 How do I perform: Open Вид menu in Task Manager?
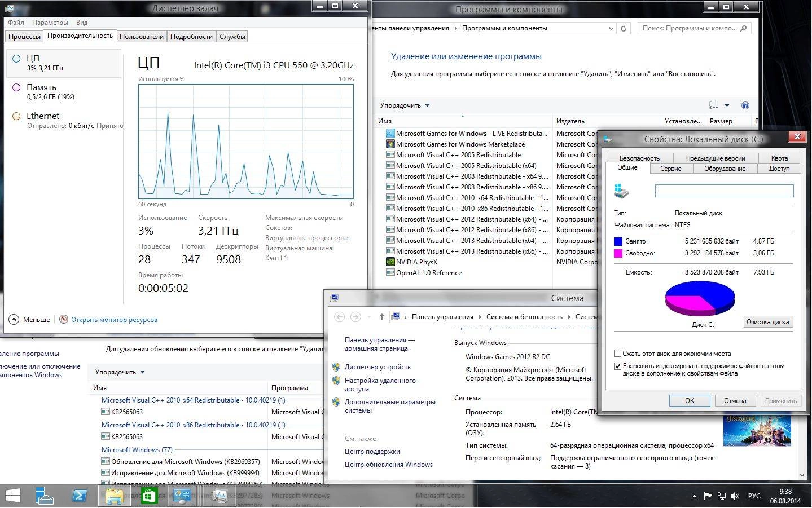tap(82, 23)
